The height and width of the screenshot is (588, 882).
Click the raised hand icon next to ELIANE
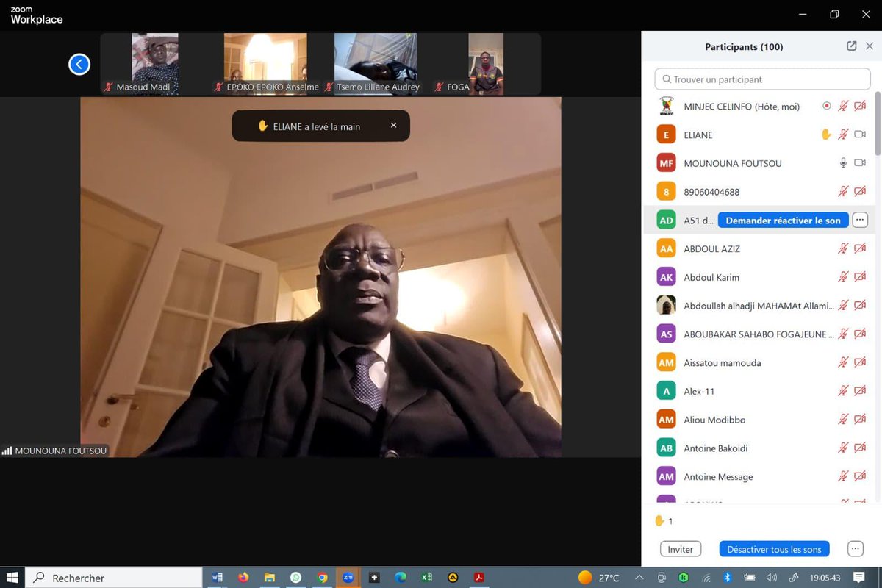click(826, 135)
